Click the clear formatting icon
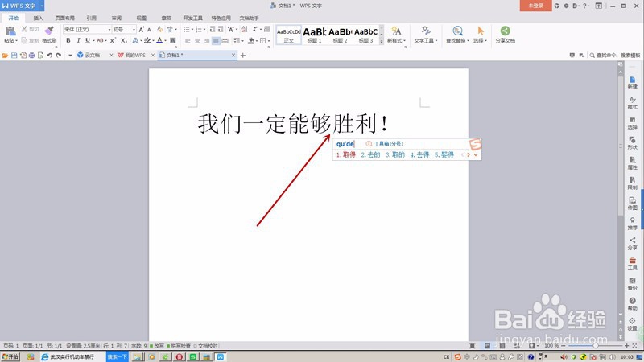This screenshot has height=362, width=644. 160,29
